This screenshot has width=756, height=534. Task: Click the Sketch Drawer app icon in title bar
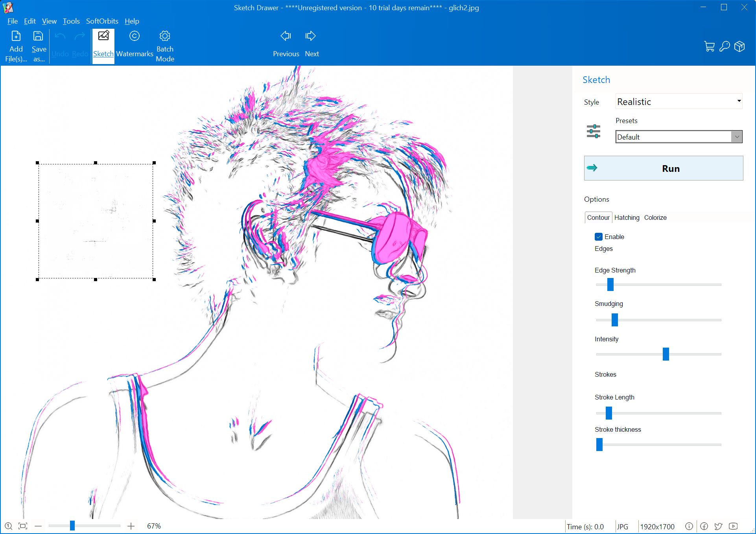click(8, 7)
